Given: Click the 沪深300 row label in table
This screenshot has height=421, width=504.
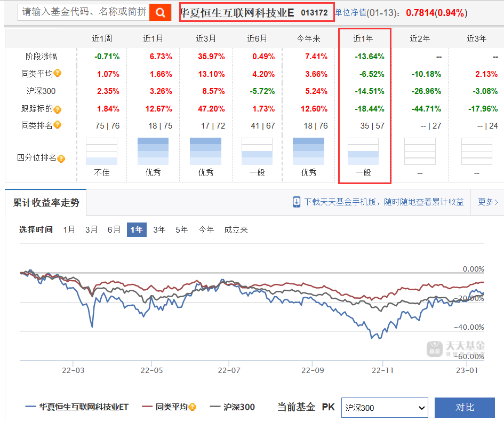Looking at the screenshot, I should tap(41, 91).
